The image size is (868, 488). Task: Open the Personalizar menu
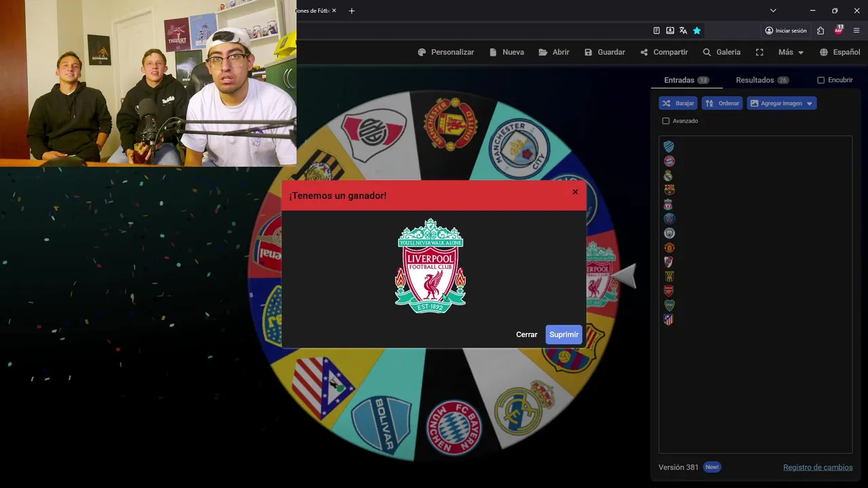(x=446, y=52)
